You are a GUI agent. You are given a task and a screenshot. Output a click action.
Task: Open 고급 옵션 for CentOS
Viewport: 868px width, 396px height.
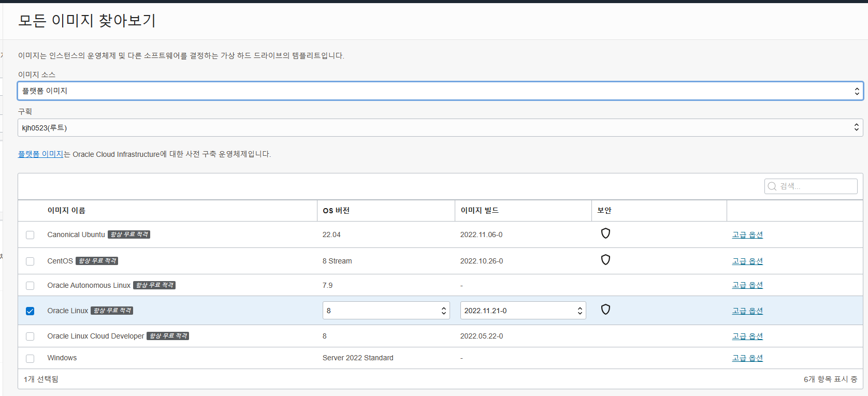pyautogui.click(x=747, y=261)
